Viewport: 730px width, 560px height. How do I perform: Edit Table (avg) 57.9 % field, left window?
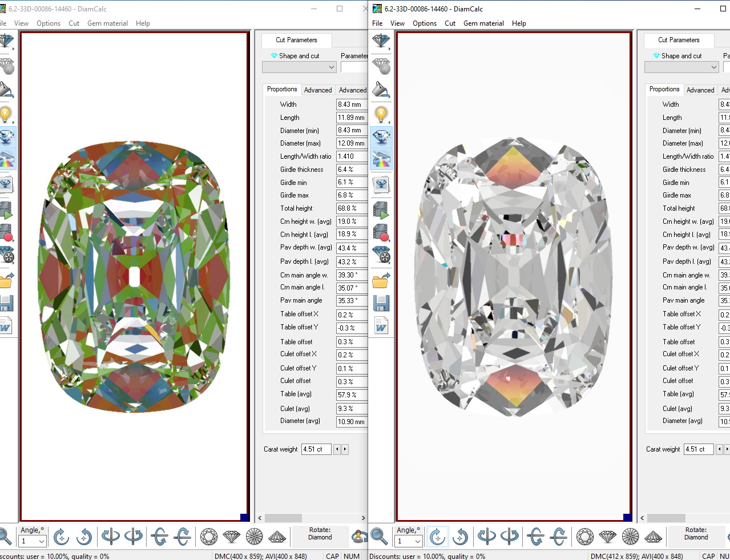[x=352, y=394]
